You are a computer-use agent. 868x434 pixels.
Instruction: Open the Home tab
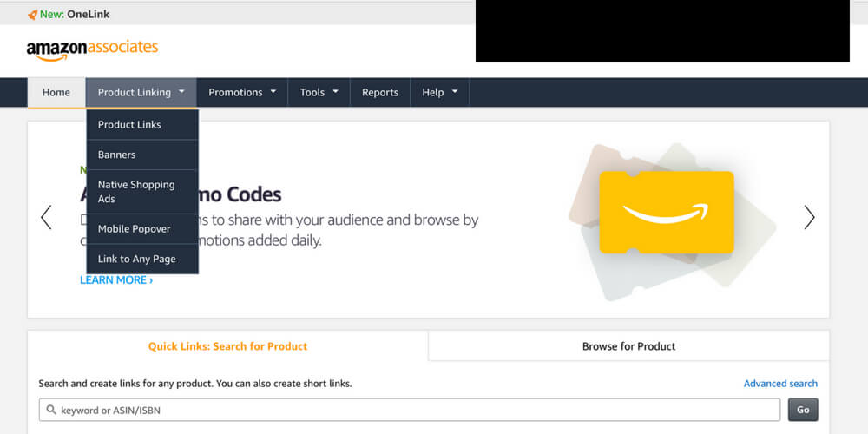point(56,93)
